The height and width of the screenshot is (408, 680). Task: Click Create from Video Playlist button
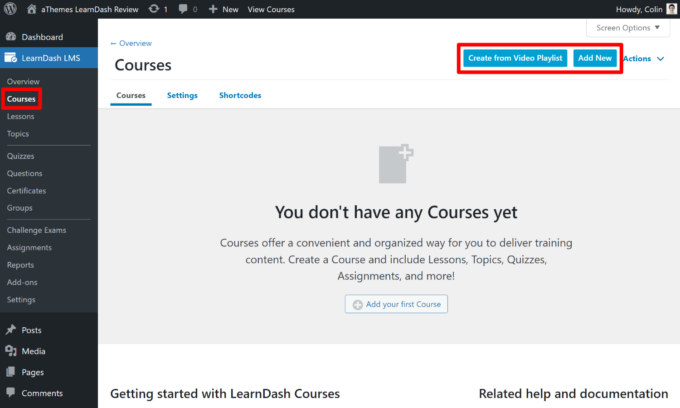[515, 58]
